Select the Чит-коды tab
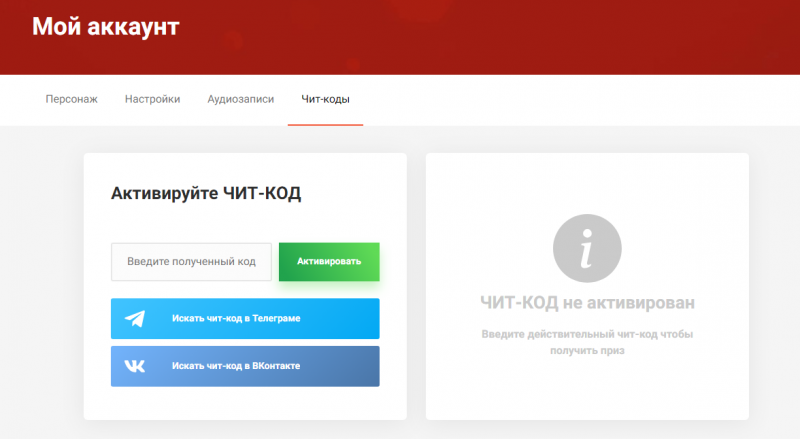This screenshot has width=800, height=439. coord(325,99)
